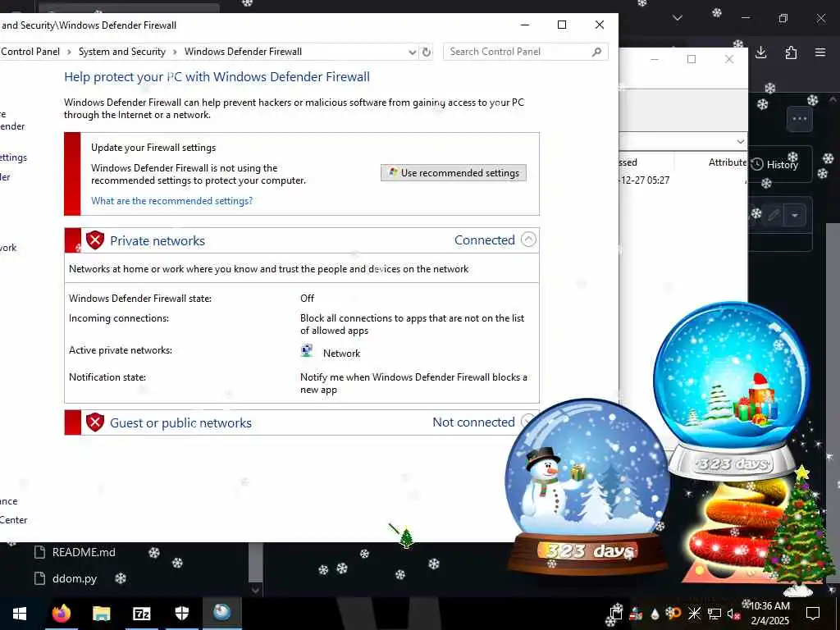The width and height of the screenshot is (840, 630).
Task: Click the water drop tray icon
Action: click(x=655, y=614)
